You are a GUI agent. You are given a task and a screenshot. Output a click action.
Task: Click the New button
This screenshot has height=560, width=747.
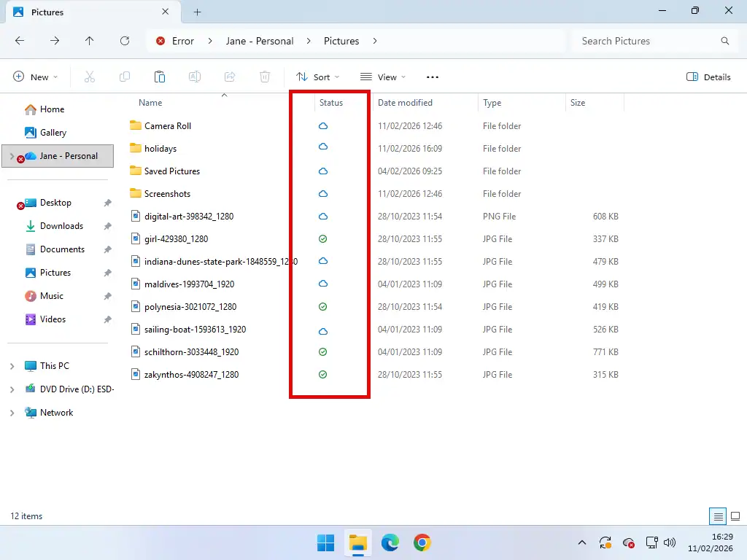(34, 77)
